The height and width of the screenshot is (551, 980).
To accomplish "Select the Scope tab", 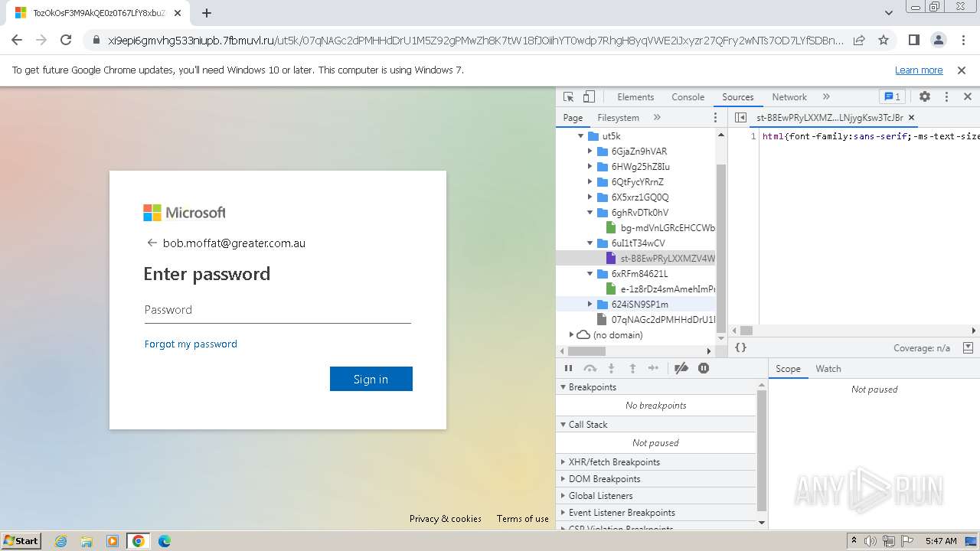I will [788, 369].
